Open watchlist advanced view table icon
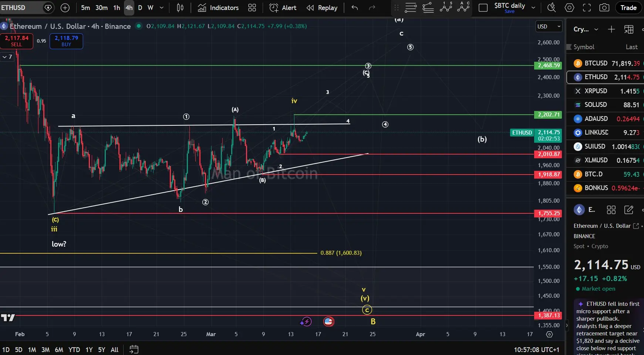Screen dimensions: 644x355 (x=628, y=29)
